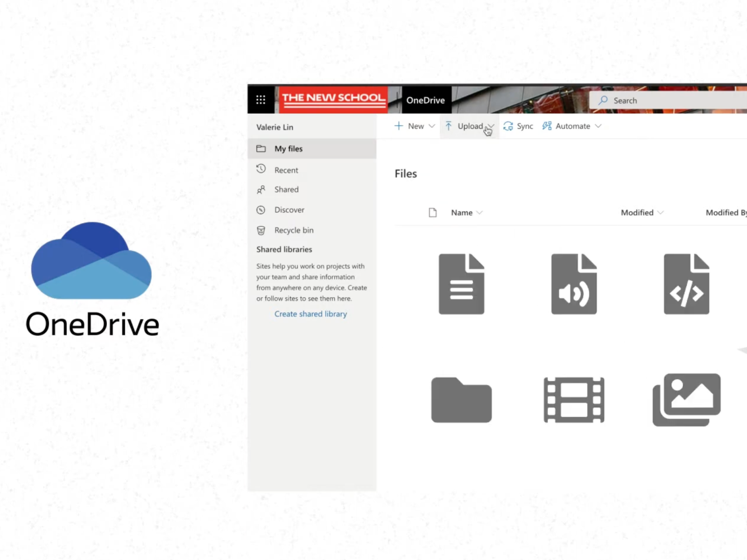Expand the New dropdown chevron

pos(432,126)
